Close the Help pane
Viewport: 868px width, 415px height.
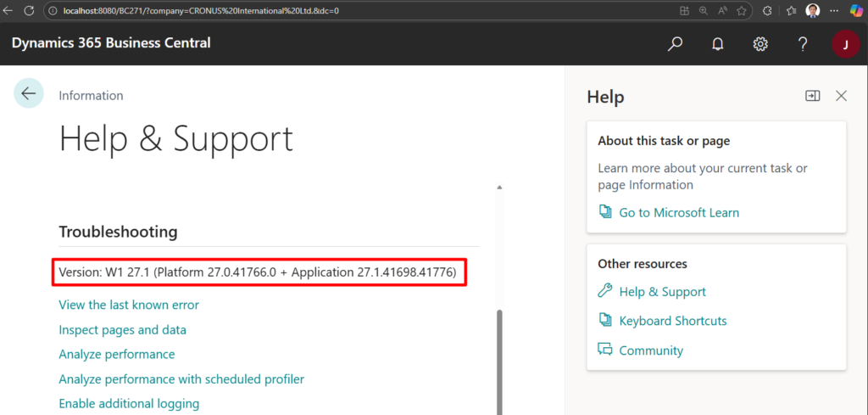click(x=841, y=96)
